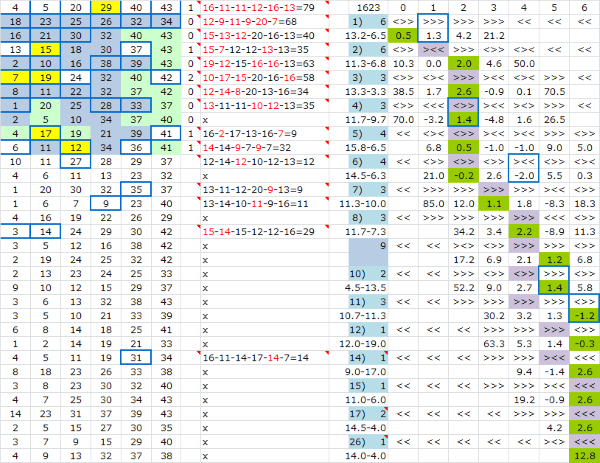The height and width of the screenshot is (463, 600).
Task: Click the row label '2) 6'
Action: (368, 49)
